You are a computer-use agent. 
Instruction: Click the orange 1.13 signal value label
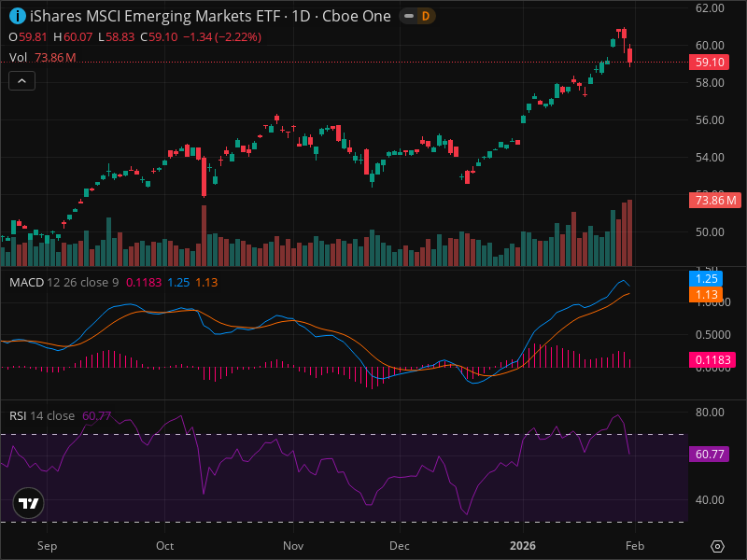[x=706, y=295]
